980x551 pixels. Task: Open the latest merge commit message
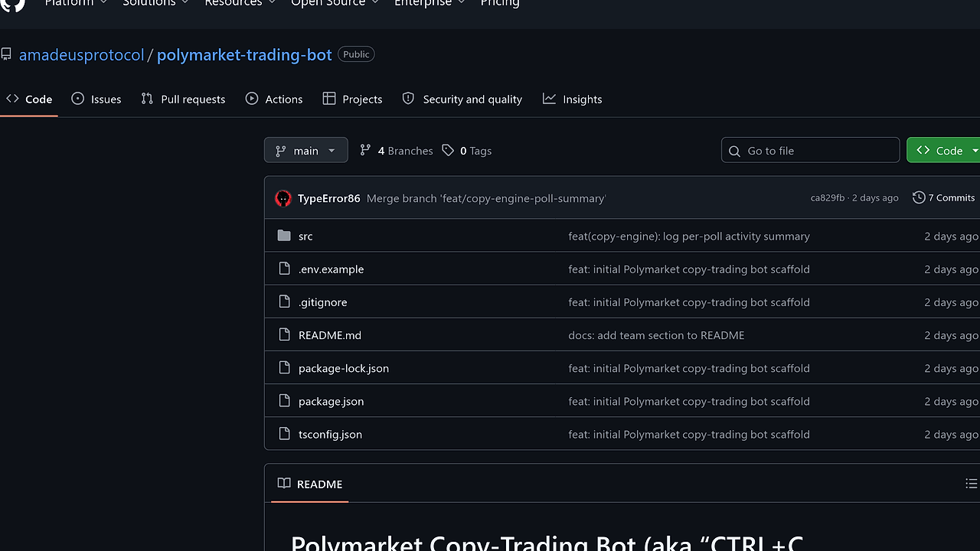coord(486,198)
